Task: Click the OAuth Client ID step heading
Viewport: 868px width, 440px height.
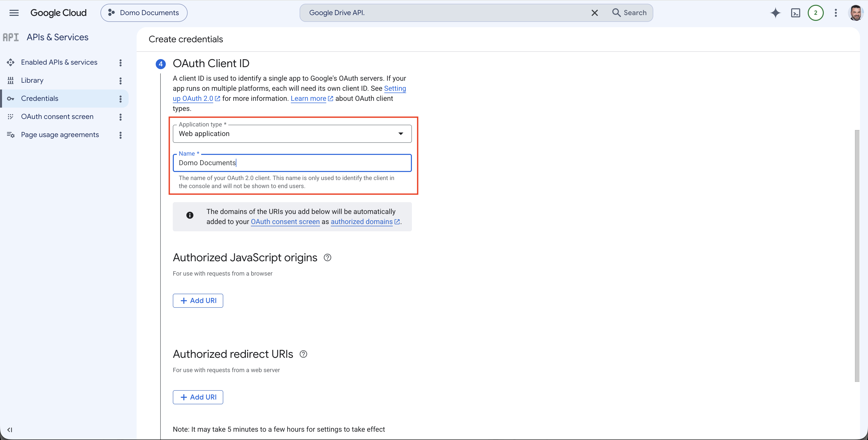Action: coord(211,63)
